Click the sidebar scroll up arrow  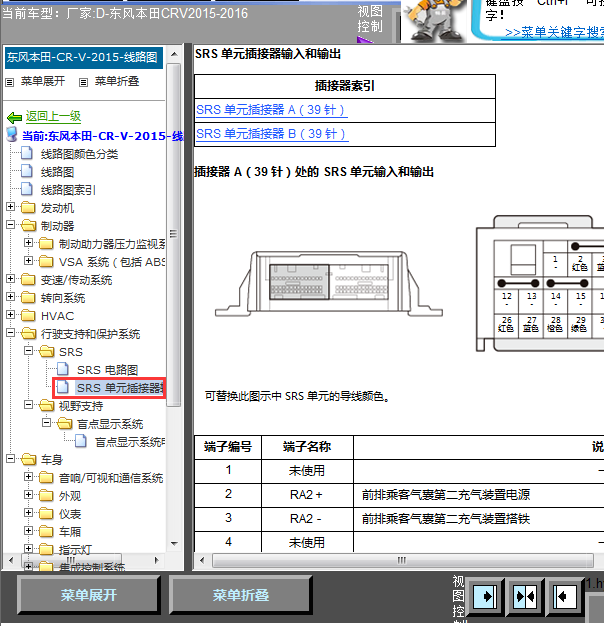(x=174, y=53)
